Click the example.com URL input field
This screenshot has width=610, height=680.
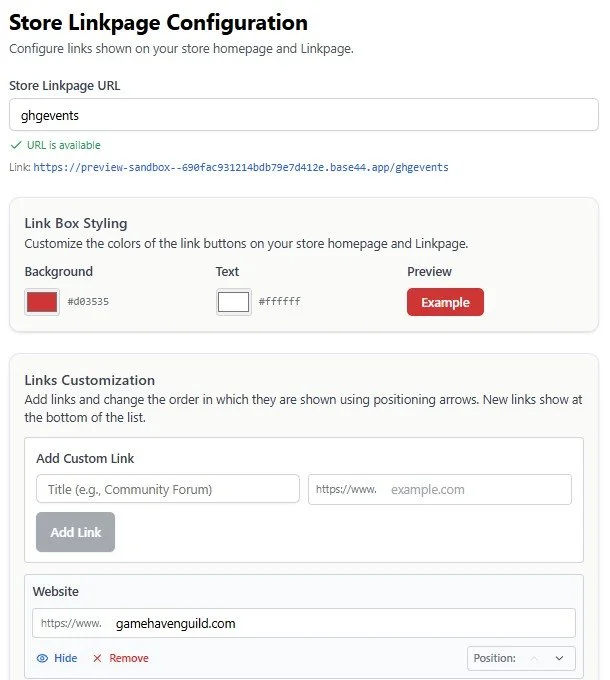point(440,489)
